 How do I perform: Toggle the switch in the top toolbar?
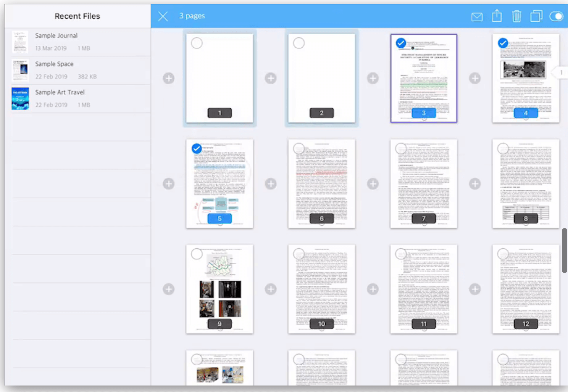556,16
